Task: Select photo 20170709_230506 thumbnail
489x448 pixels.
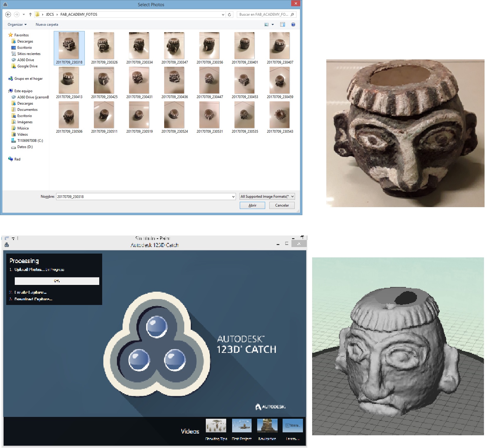Action: click(x=69, y=115)
